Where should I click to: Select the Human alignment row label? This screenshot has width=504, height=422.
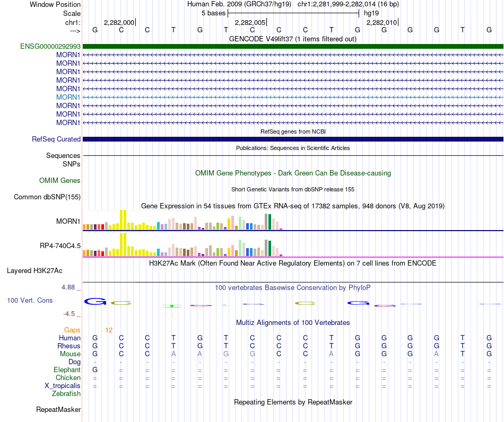coord(69,338)
